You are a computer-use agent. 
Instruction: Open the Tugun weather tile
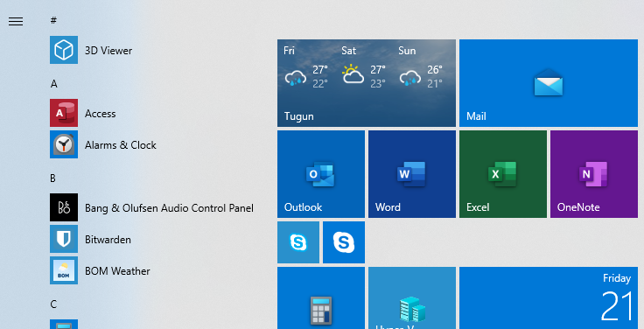click(x=367, y=83)
